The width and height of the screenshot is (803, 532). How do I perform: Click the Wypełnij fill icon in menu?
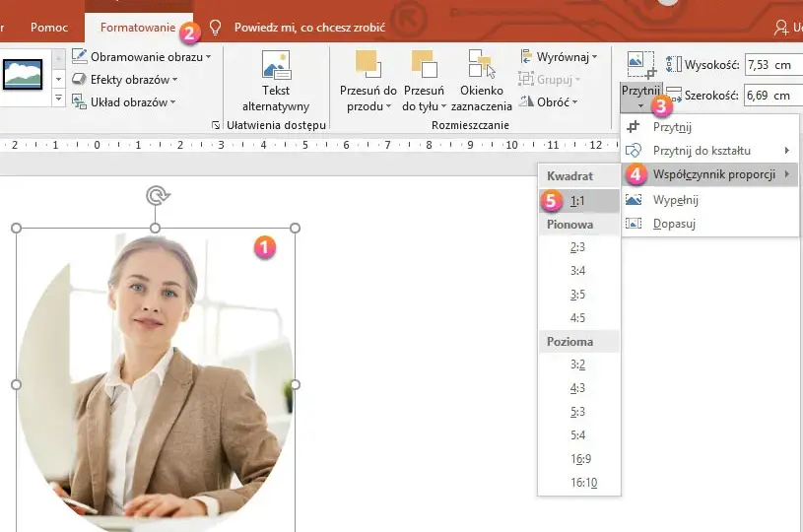(634, 200)
